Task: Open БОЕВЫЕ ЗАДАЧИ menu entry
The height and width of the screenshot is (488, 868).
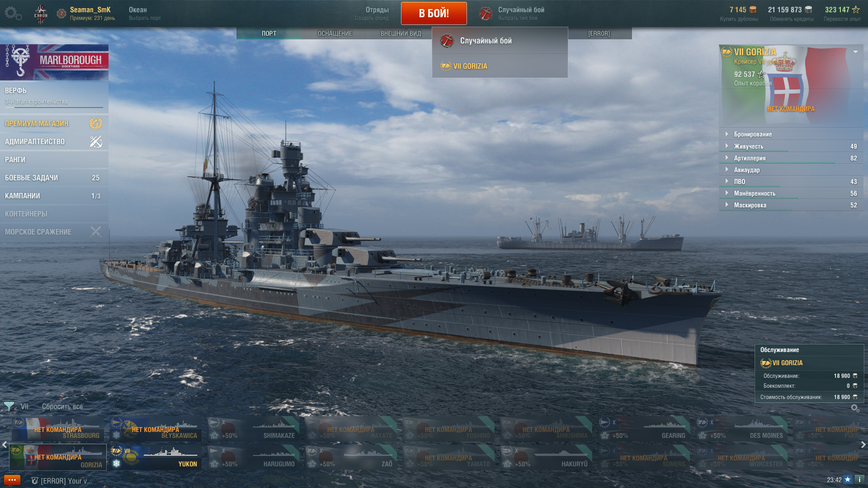Action: (x=54, y=178)
